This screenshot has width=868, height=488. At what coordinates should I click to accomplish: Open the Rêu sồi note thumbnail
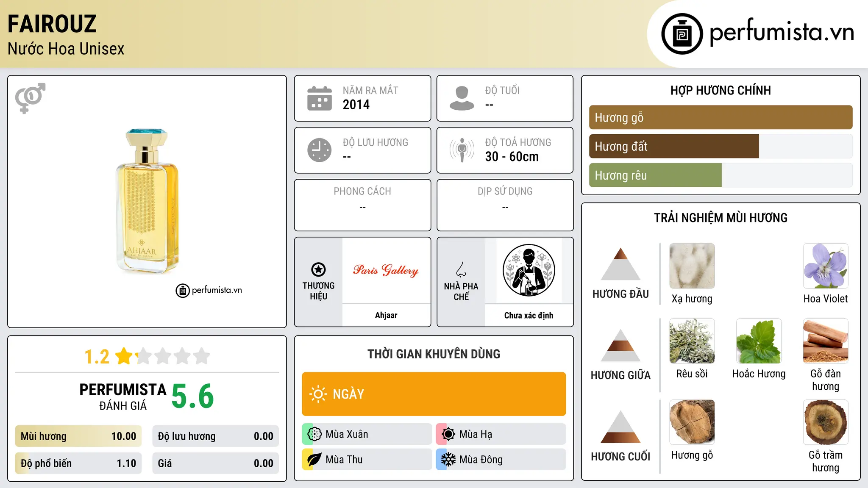[x=692, y=341]
